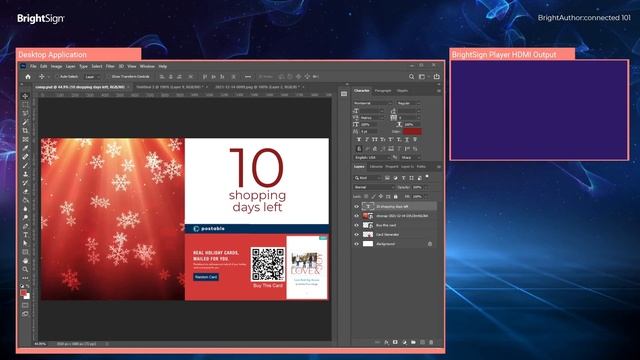Click the Create new group folder icon
Viewport: 640px width, 360px height.
coord(413,342)
